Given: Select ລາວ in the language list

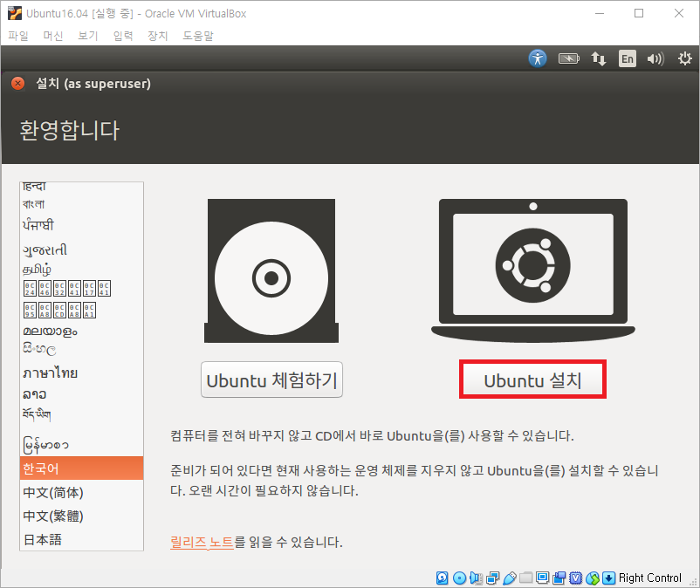Looking at the screenshot, I should coord(81,394).
